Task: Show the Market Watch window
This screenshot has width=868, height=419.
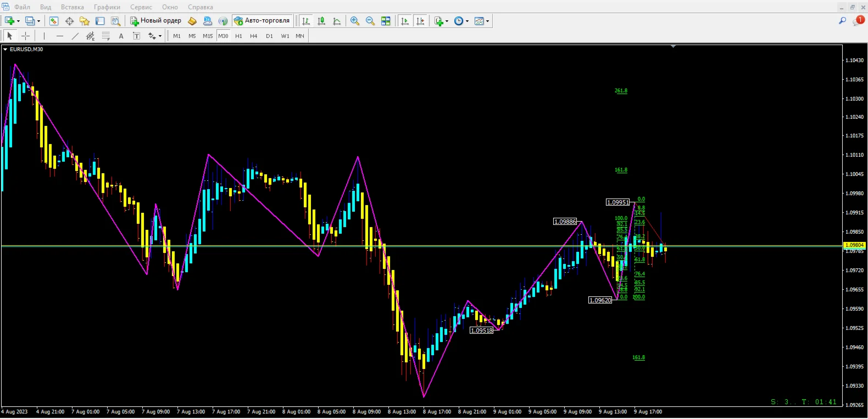Action: [54, 21]
